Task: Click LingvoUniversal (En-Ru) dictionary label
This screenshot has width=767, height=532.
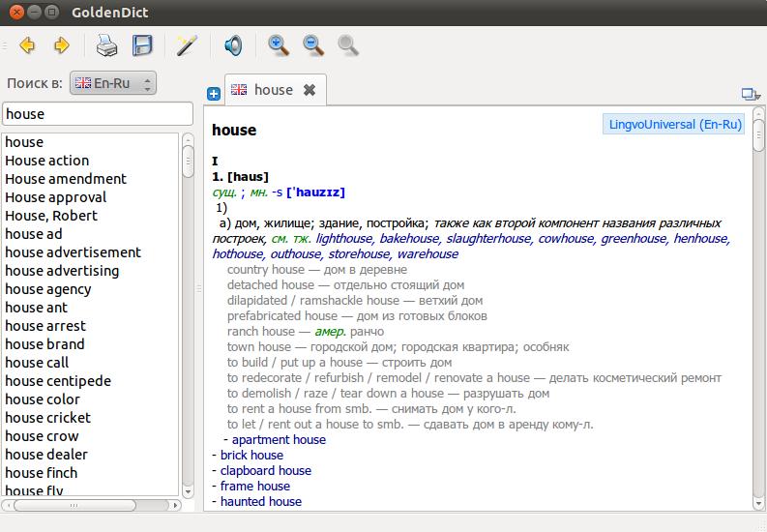Action: (673, 124)
